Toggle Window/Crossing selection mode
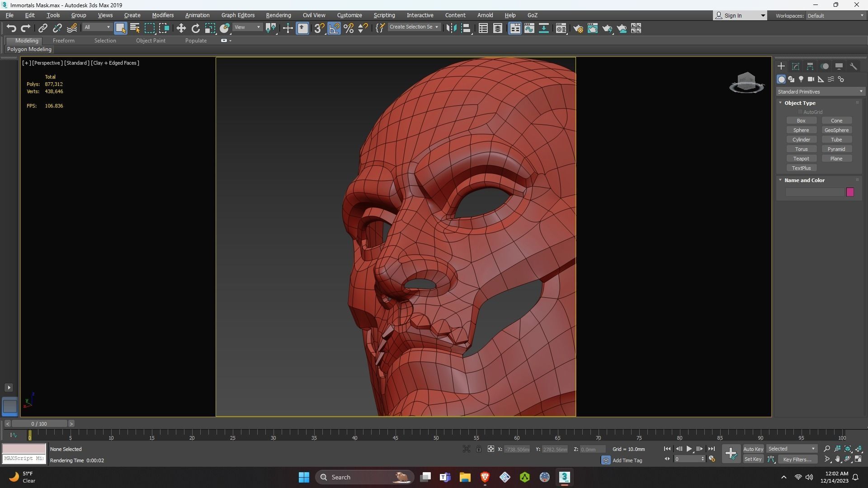Viewport: 868px width, 488px height. pyautogui.click(x=164, y=28)
